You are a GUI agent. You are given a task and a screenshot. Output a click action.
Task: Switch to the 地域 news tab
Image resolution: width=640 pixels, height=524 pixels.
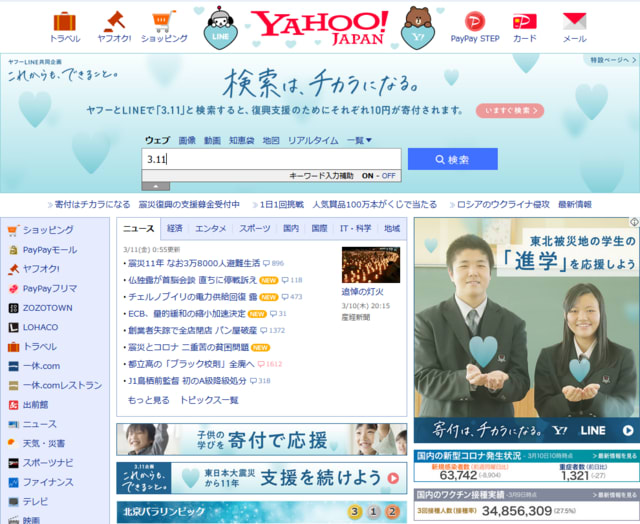click(x=392, y=228)
